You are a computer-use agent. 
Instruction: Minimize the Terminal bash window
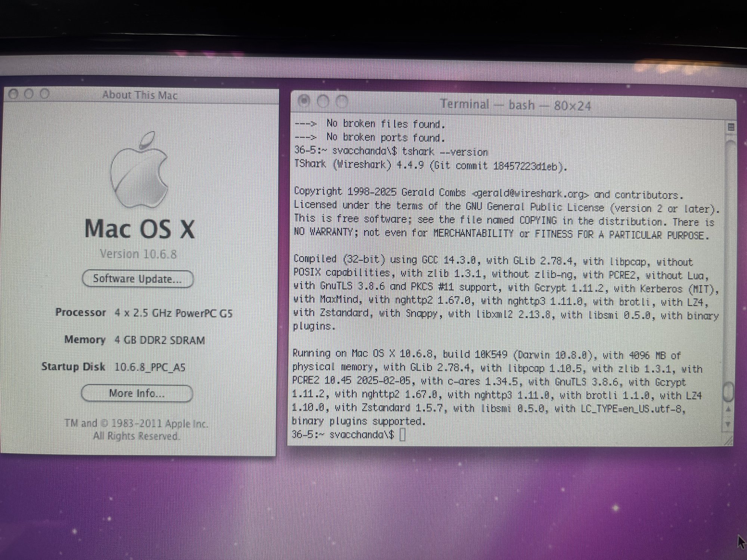tap(323, 101)
